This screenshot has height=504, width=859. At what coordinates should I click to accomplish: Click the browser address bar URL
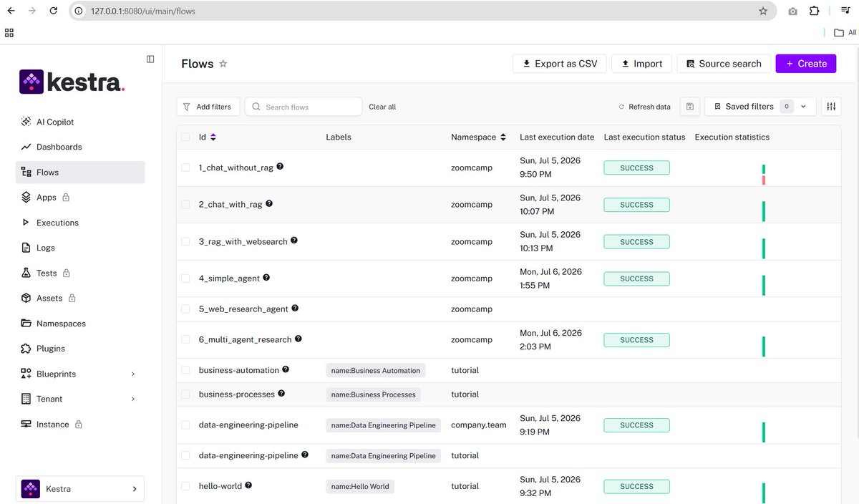[x=142, y=11]
